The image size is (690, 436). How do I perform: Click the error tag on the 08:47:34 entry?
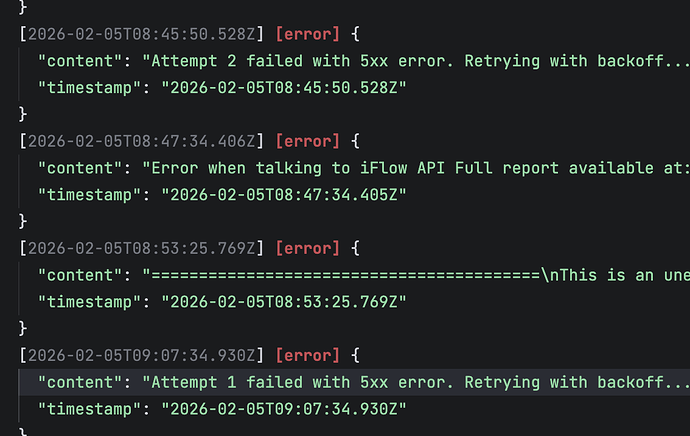click(308, 141)
